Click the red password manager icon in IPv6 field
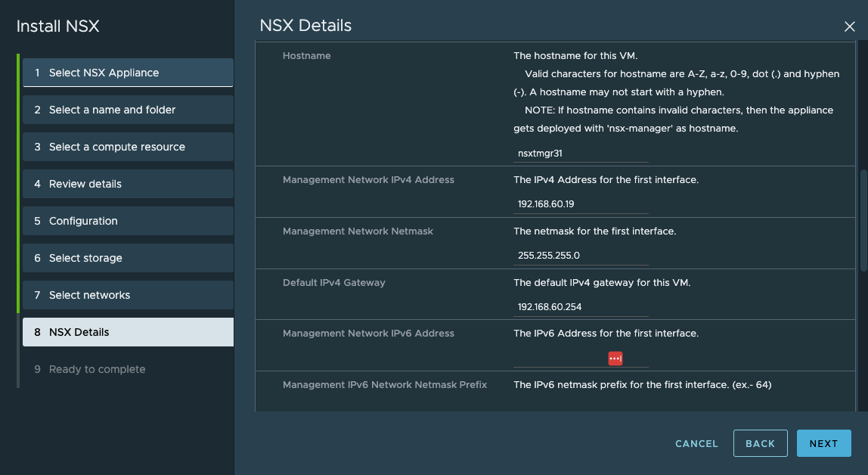The height and width of the screenshot is (475, 868). pyautogui.click(x=615, y=359)
